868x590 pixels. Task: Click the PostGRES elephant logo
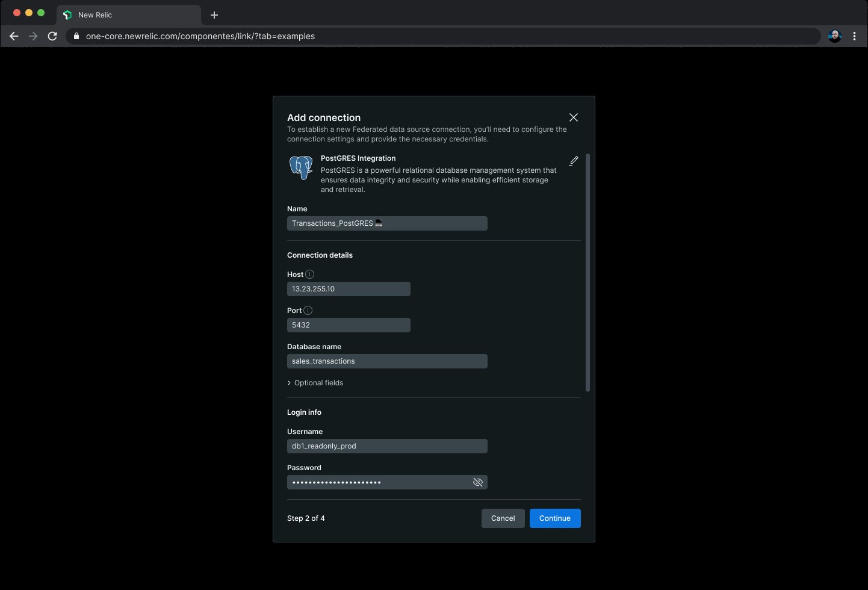(301, 167)
